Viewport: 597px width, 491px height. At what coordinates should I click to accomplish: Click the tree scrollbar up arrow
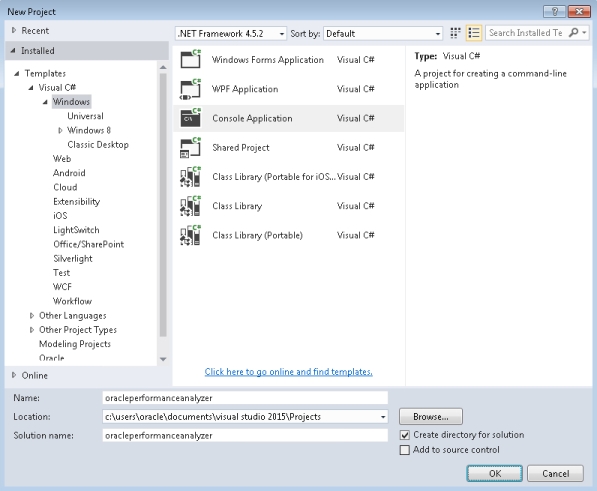[x=163, y=67]
